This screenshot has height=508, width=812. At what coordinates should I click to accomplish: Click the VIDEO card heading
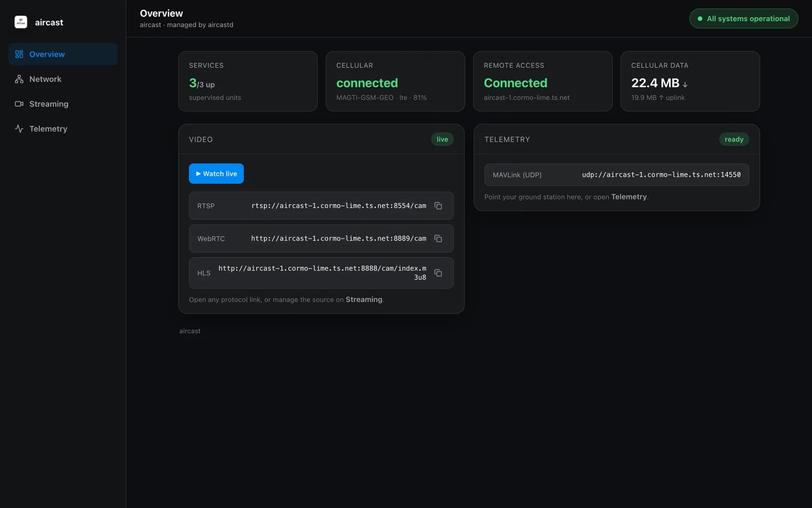[x=201, y=139]
